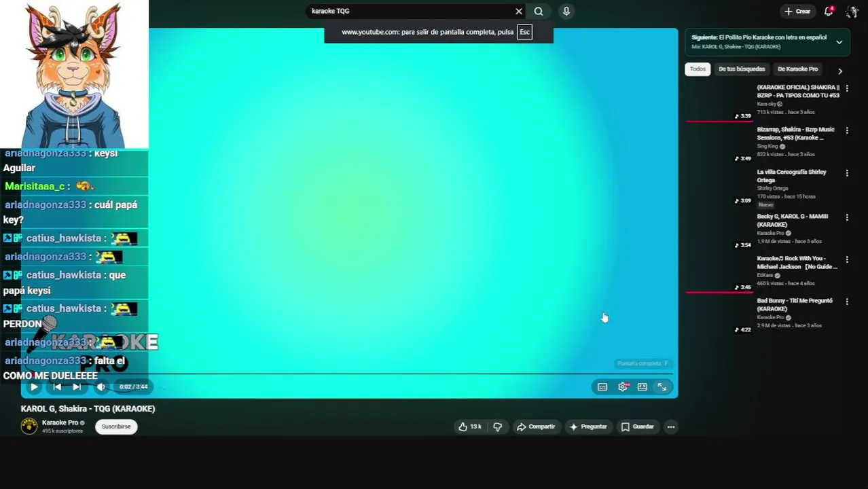The image size is (868, 489).
Task: Show more filter chips arrow
Action: pyautogui.click(x=840, y=71)
